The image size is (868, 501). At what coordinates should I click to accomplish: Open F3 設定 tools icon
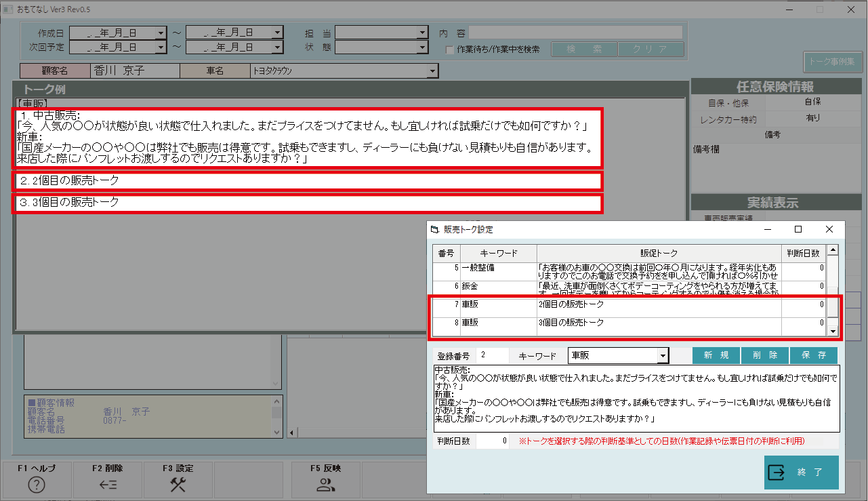click(178, 484)
